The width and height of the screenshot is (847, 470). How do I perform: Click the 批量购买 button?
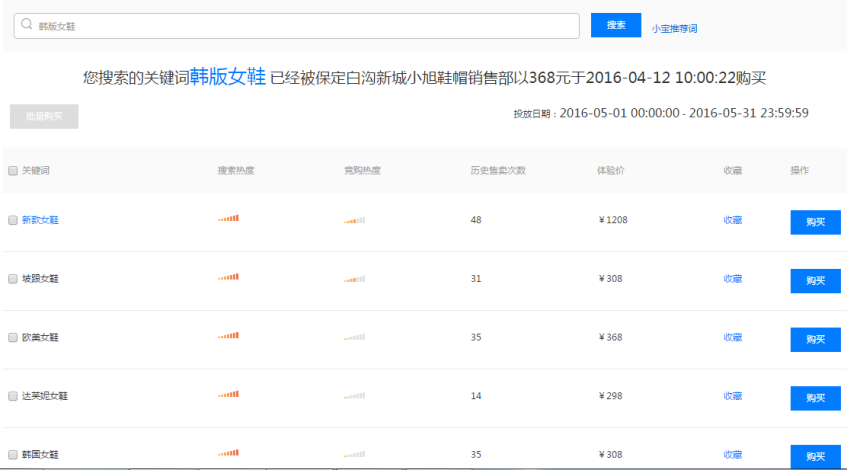click(44, 116)
